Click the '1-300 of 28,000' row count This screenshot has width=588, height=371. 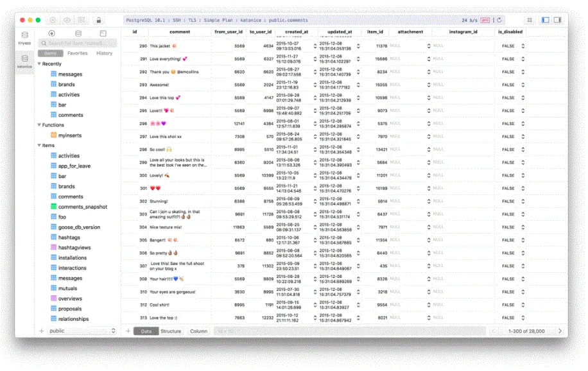(526, 331)
